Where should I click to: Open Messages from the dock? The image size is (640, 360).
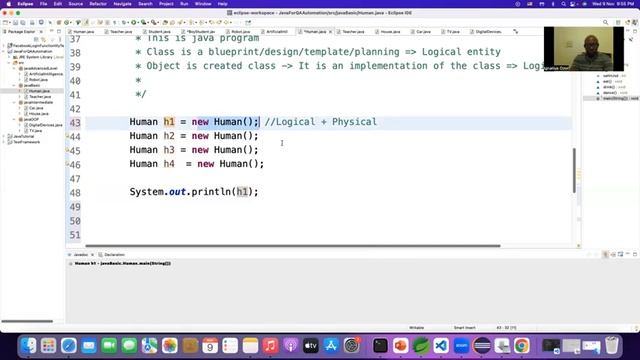tap(129, 346)
